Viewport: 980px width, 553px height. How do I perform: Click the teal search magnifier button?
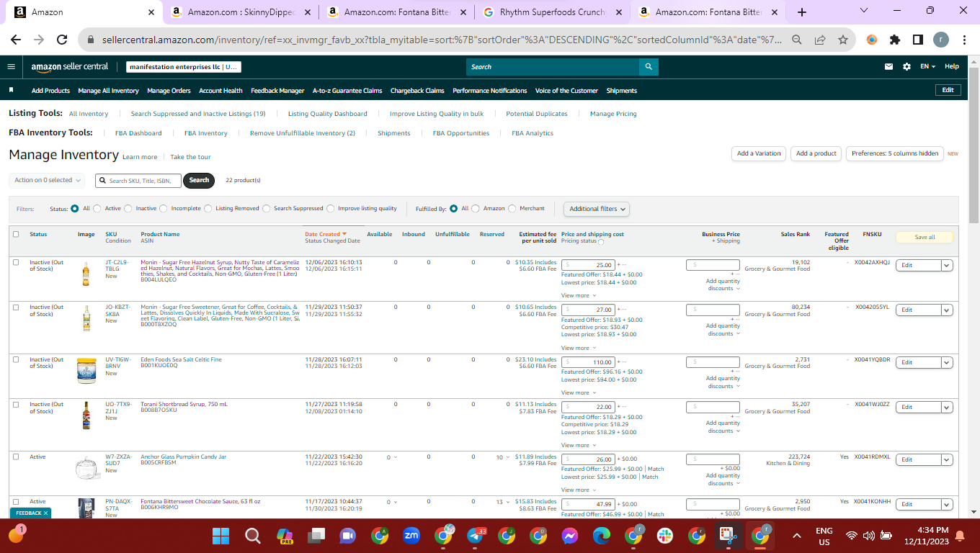649,66
